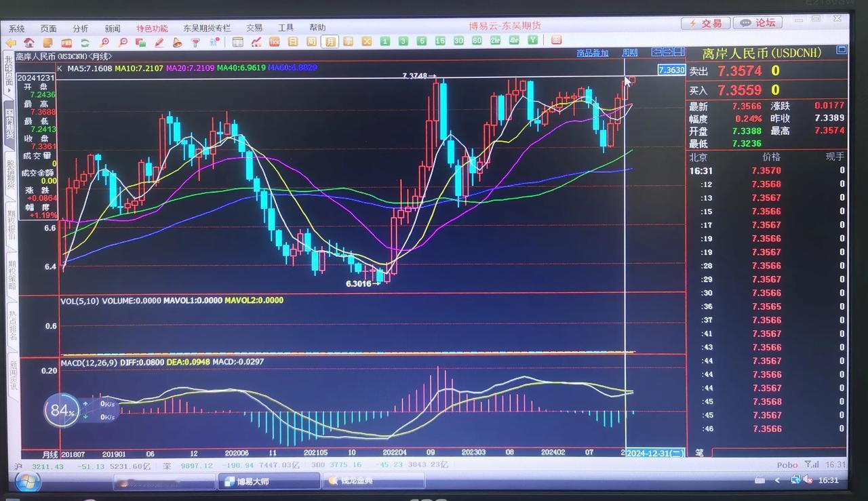This screenshot has width=868, height=501.
Task: Click the right-arrow chart navigation button
Action: pyautogui.click(x=668, y=52)
